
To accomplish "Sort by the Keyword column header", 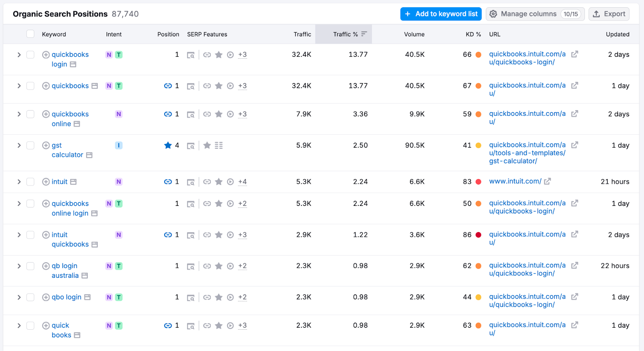I will 54,34.
